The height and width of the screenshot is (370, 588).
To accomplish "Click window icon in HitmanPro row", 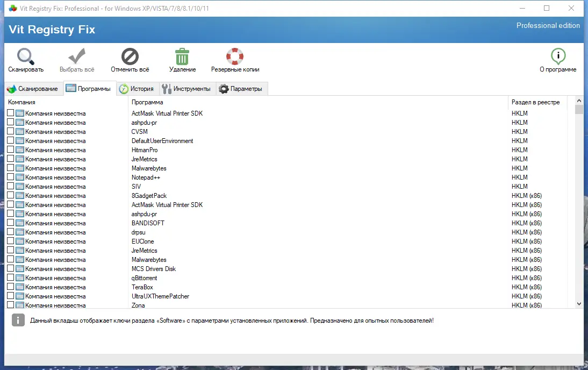I will point(20,150).
